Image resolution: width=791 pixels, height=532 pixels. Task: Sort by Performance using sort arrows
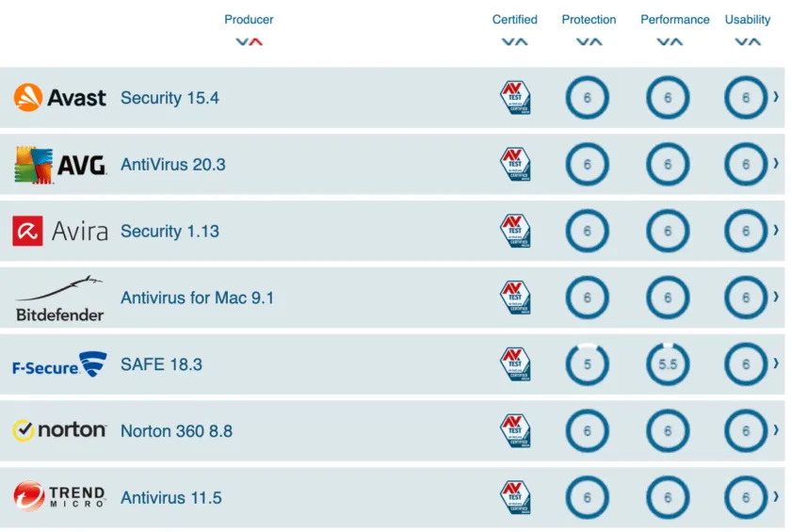tap(670, 41)
